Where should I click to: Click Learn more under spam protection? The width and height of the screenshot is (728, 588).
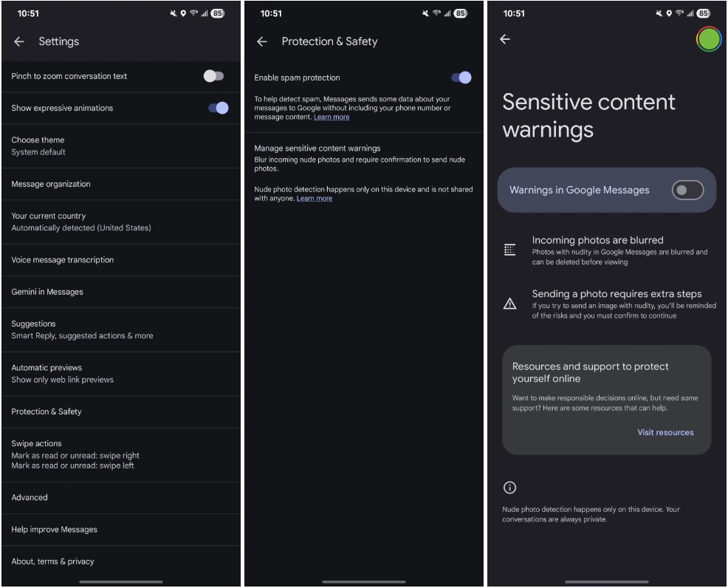point(332,117)
